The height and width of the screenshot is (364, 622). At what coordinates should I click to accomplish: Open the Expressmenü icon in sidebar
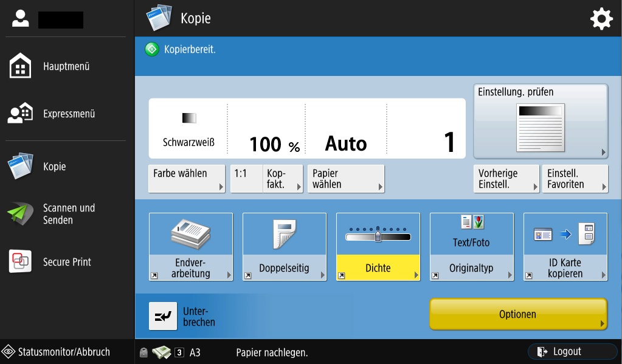pos(21,114)
